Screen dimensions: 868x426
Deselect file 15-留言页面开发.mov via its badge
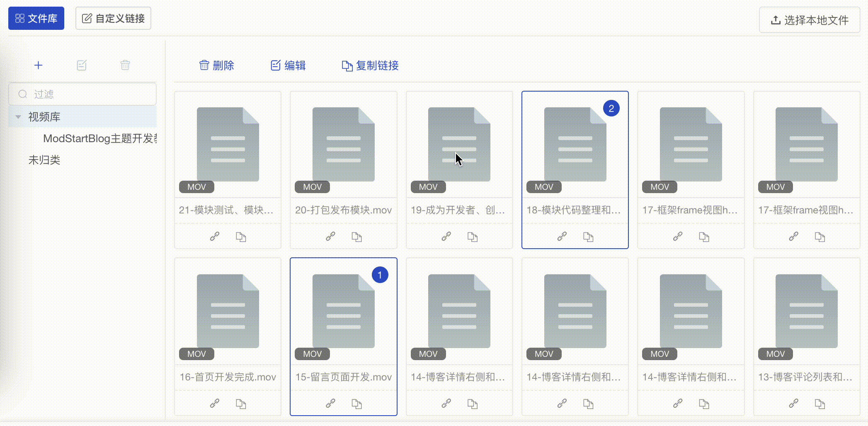pyautogui.click(x=380, y=275)
